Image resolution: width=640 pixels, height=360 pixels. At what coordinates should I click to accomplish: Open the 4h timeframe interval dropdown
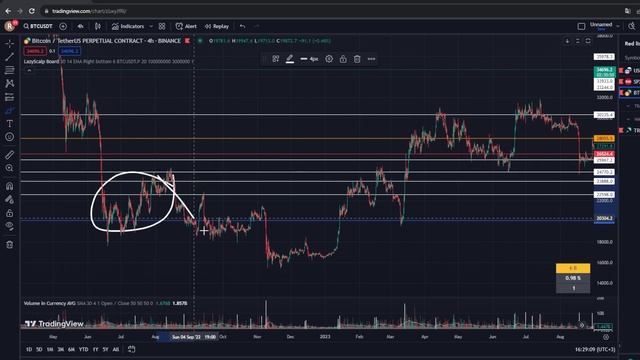[x=80, y=26]
